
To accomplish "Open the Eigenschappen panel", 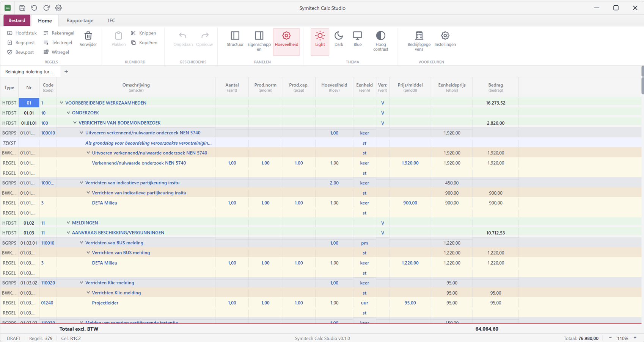I will pyautogui.click(x=259, y=41).
